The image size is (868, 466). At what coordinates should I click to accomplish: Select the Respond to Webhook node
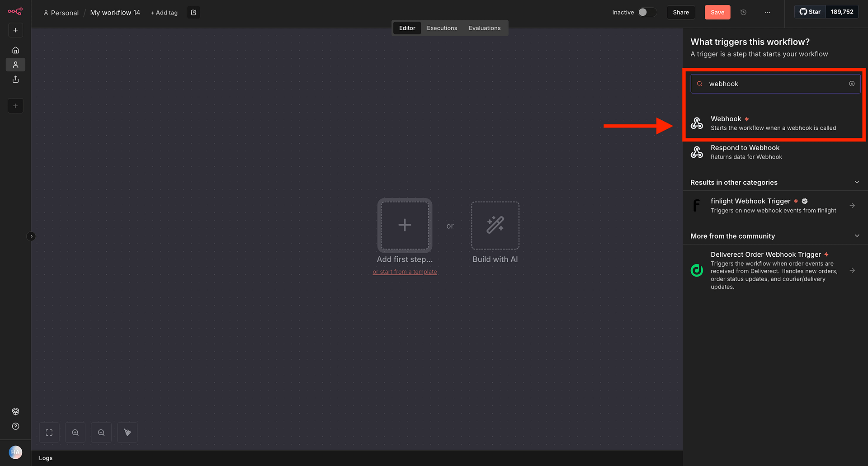tap(775, 152)
